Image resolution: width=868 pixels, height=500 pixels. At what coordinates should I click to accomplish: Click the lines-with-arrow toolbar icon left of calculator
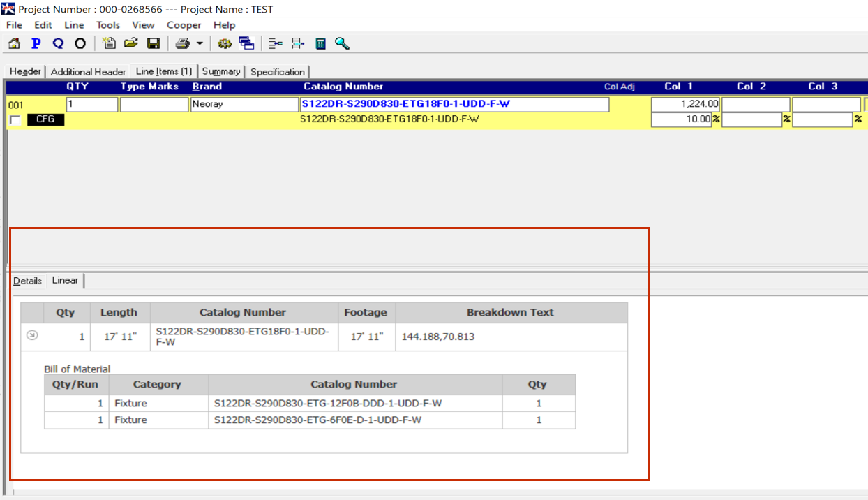click(x=276, y=43)
